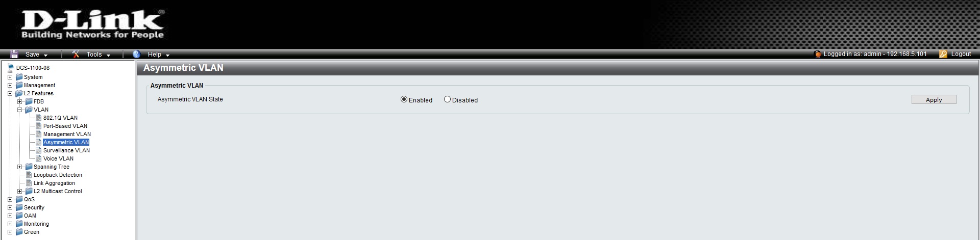Click the Tools wrench icon
Viewport: 980px width, 240px height.
(x=76, y=54)
